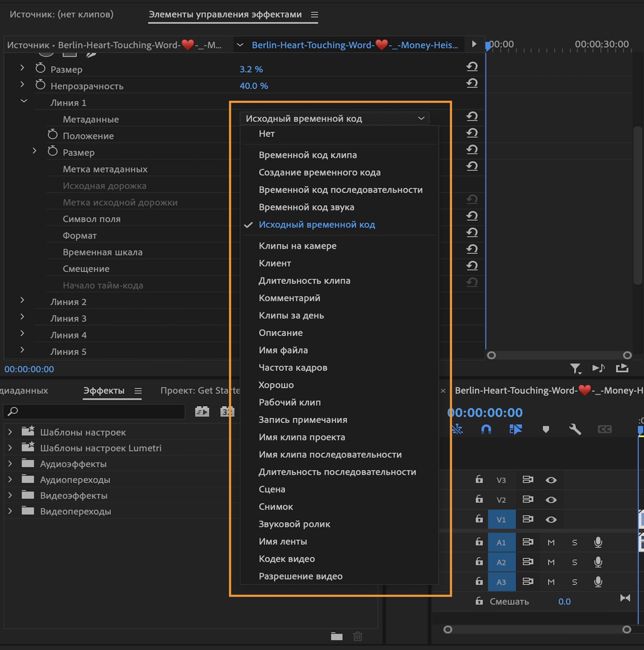The image size is (644, 650).
Task: Toggle stopwatch for top Размер row
Action: [40, 68]
